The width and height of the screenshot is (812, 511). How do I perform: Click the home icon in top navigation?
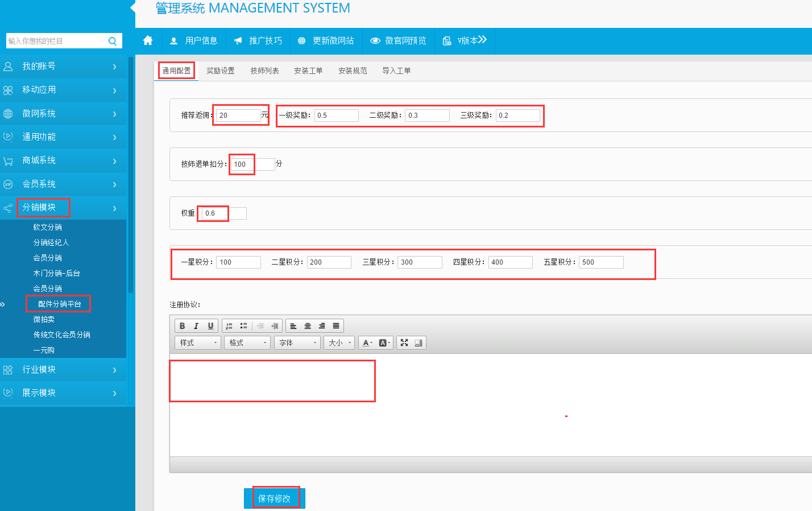click(148, 40)
